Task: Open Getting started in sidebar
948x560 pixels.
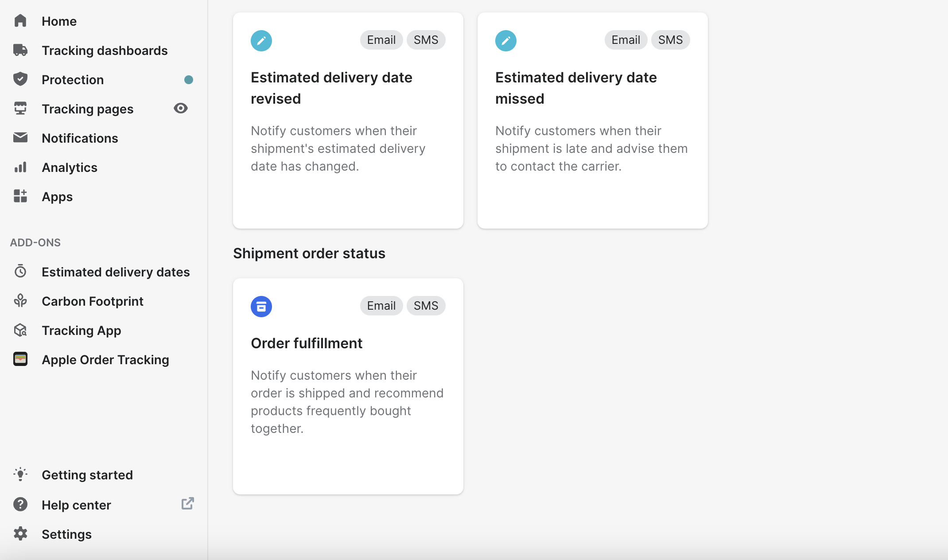Action: [x=87, y=475]
